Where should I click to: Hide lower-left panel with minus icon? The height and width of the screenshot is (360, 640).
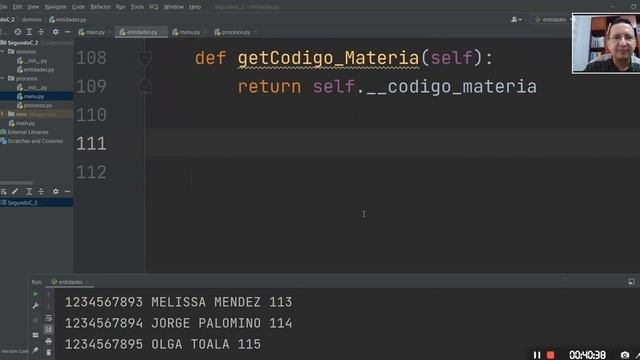coord(67,191)
